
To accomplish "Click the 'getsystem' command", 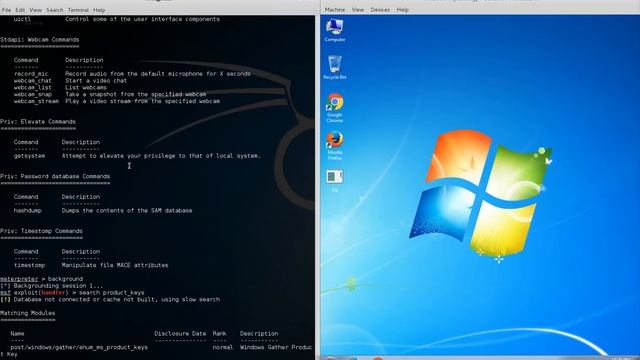I will (29, 156).
